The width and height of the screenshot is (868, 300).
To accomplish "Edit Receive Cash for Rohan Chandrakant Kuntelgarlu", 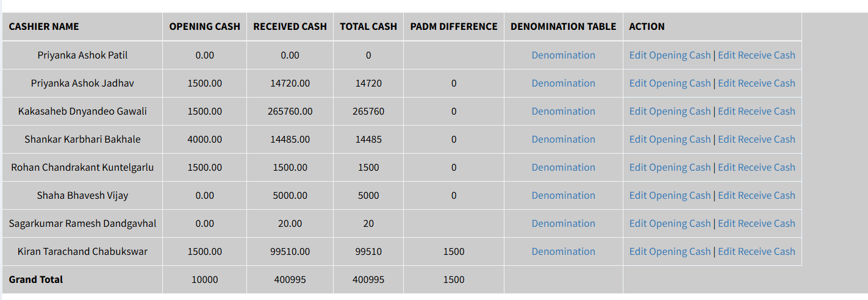I will (756, 167).
